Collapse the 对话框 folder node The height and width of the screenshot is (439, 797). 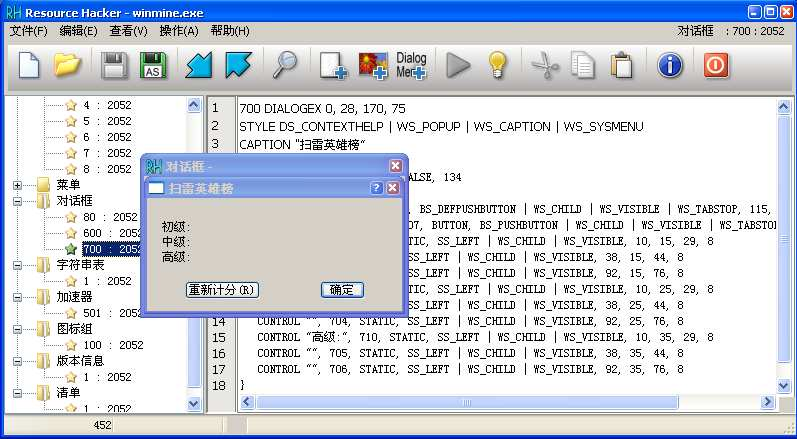click(18, 201)
